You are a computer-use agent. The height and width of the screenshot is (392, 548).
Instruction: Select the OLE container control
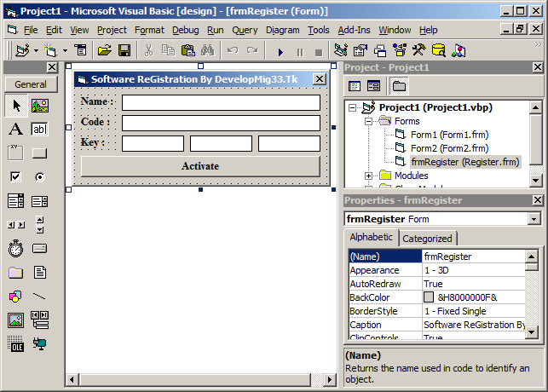16,343
